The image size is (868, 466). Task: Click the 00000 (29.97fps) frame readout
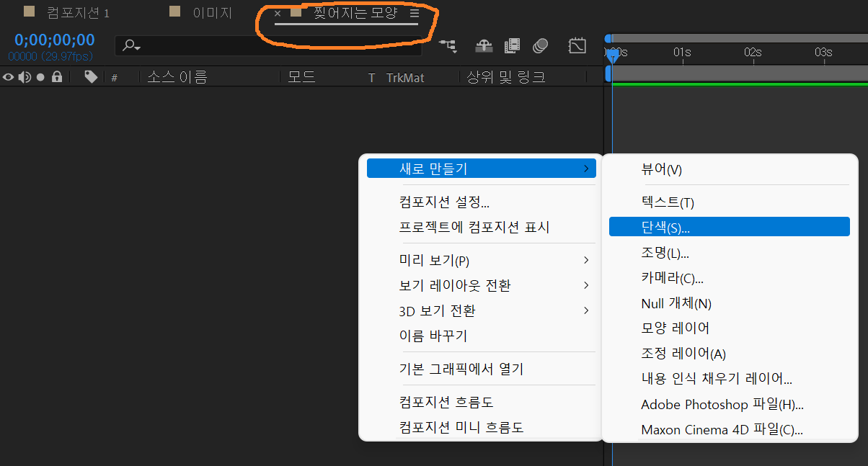(50, 55)
